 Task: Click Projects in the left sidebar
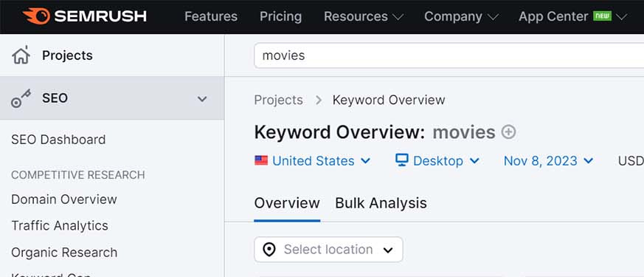(67, 55)
